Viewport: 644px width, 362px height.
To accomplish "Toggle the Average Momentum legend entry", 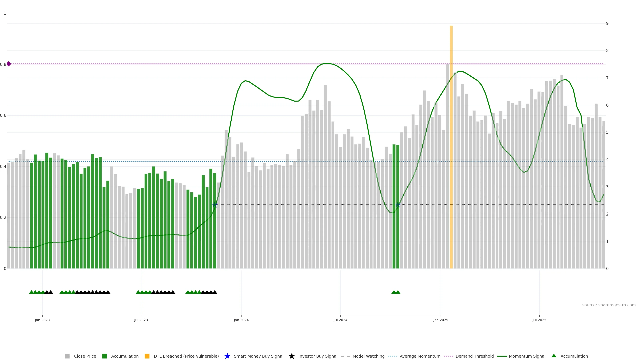I will point(420,356).
